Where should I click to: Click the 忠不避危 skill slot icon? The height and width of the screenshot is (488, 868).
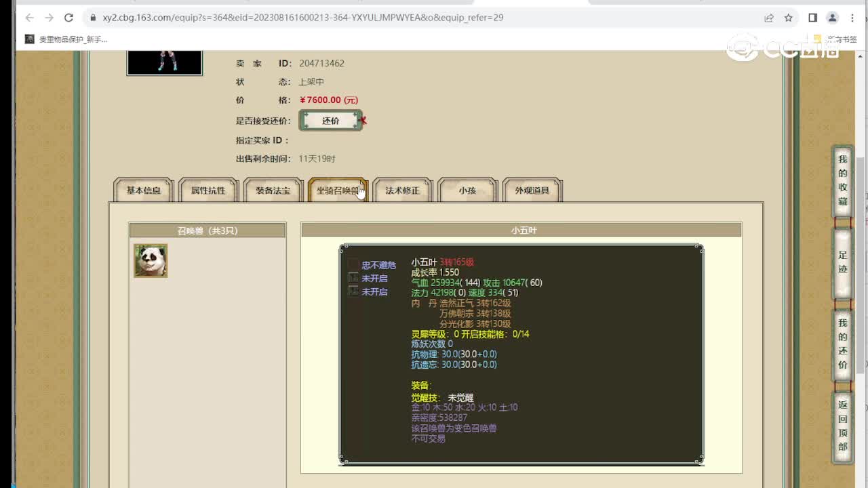[x=353, y=264]
